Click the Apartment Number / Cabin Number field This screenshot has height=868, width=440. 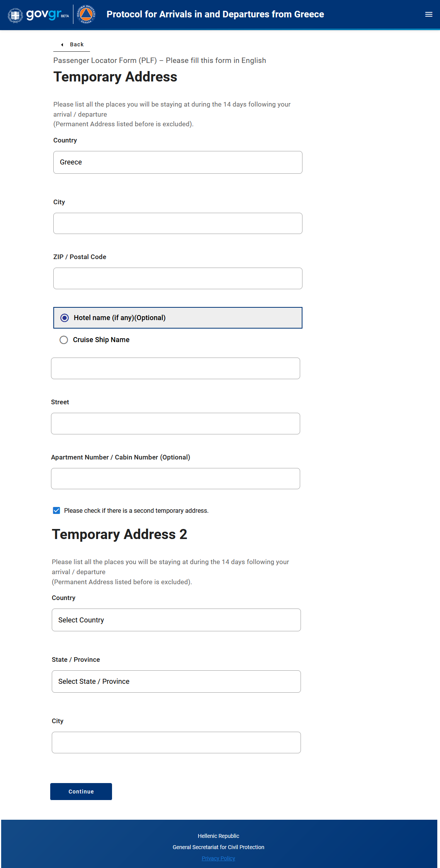pyautogui.click(x=175, y=479)
